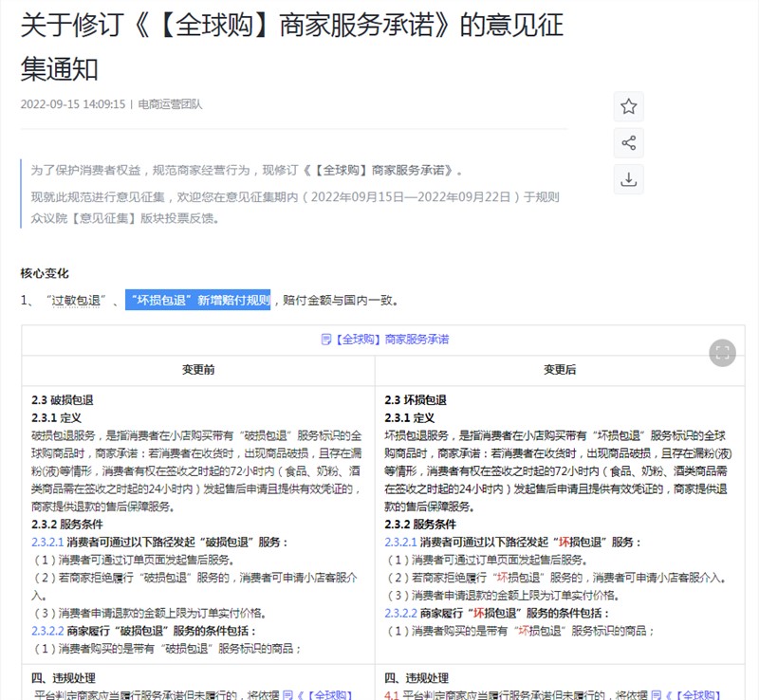Click the star icon to favorite this notice
The image size is (759, 700).
(x=628, y=106)
